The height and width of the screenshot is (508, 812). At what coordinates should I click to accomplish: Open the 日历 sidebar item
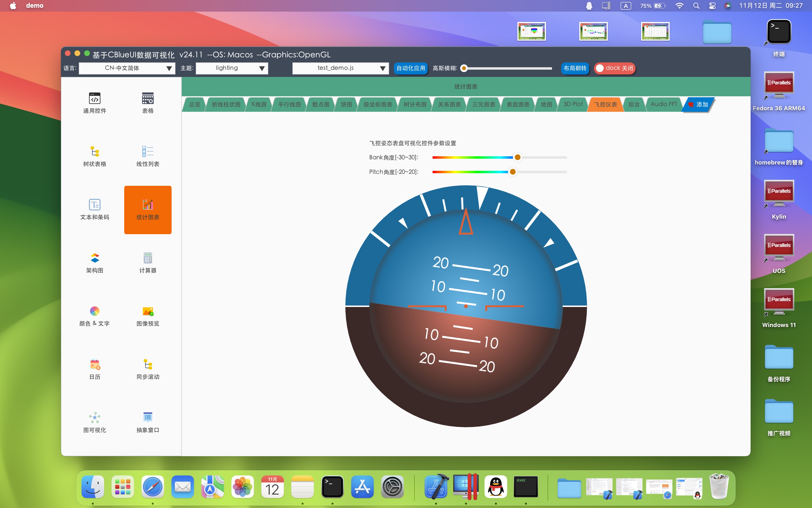point(95,369)
